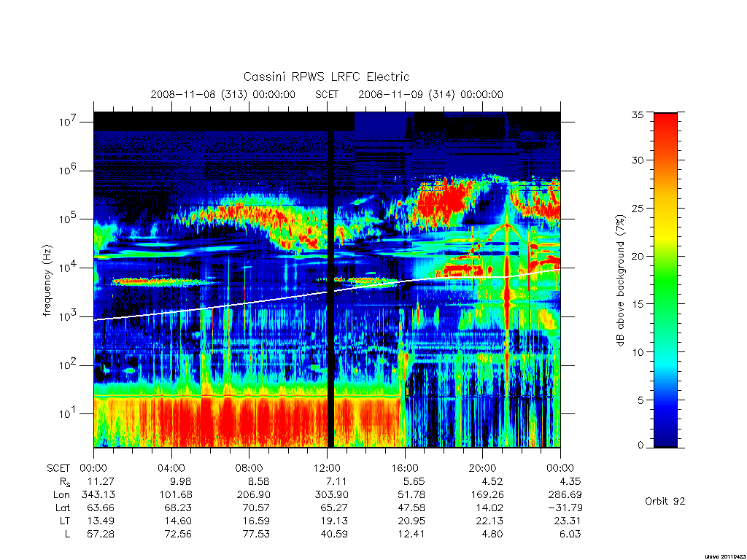Click the Rs value 7.11

(x=336, y=481)
